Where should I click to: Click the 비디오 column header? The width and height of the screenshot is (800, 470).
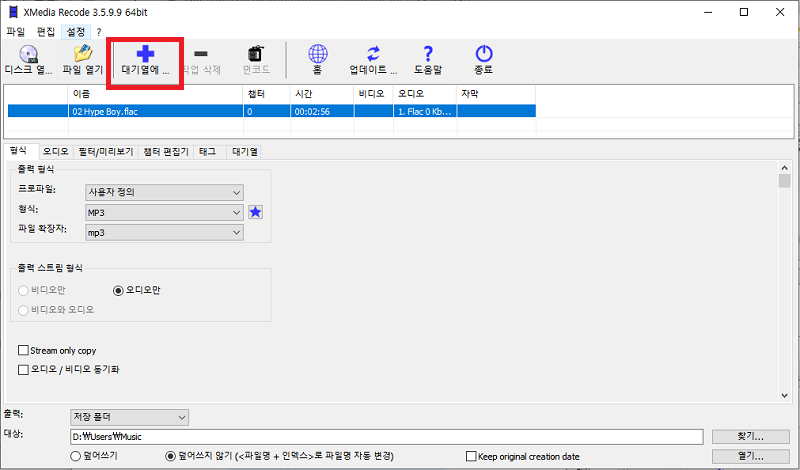(x=373, y=94)
